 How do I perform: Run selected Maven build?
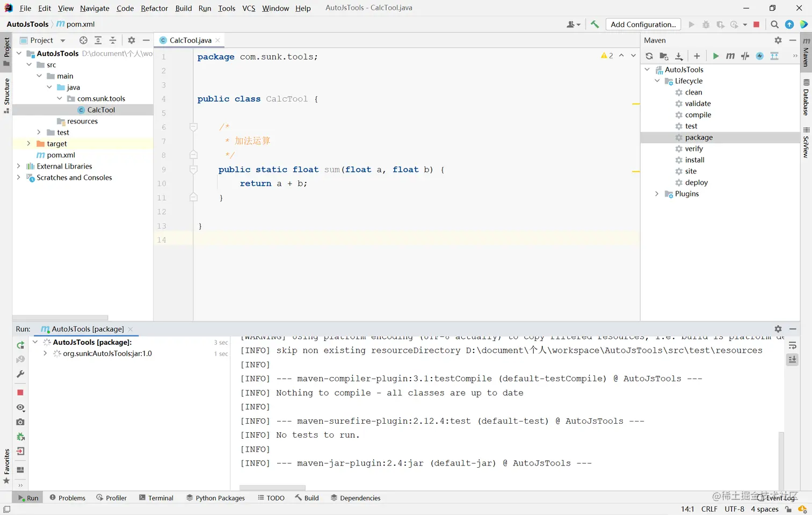715,56
